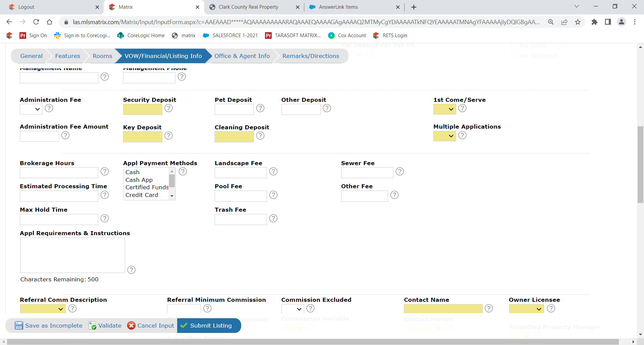This screenshot has width=644, height=345.
Task: Reload the page in browser
Action: point(36,22)
